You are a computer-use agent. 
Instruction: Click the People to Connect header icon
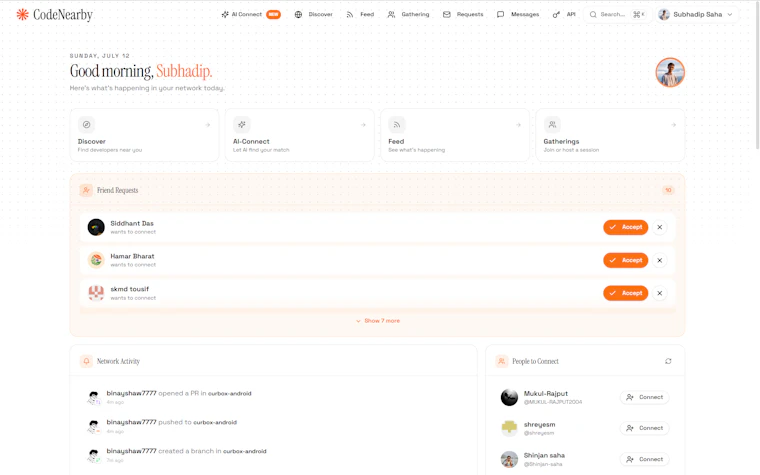click(502, 361)
